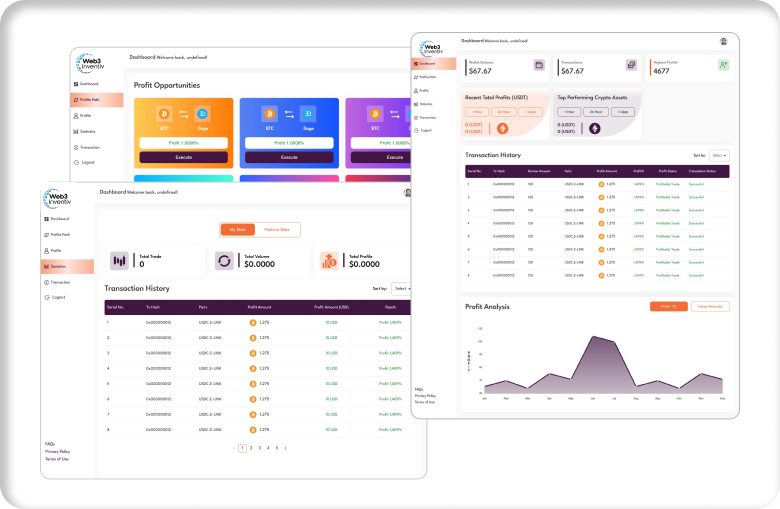Image resolution: width=780 pixels, height=509 pixels.
Task: Expand the Sort by Select dropdown on the Statistics page
Action: coord(401,288)
